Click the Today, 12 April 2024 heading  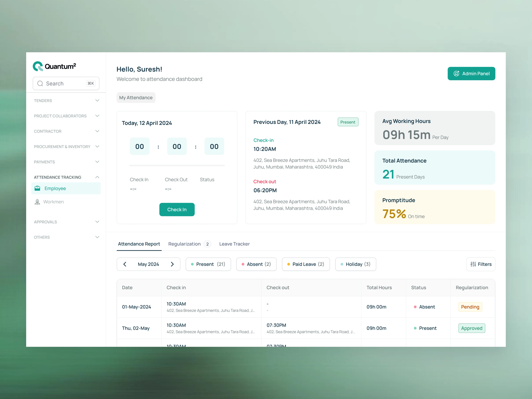coord(147,123)
